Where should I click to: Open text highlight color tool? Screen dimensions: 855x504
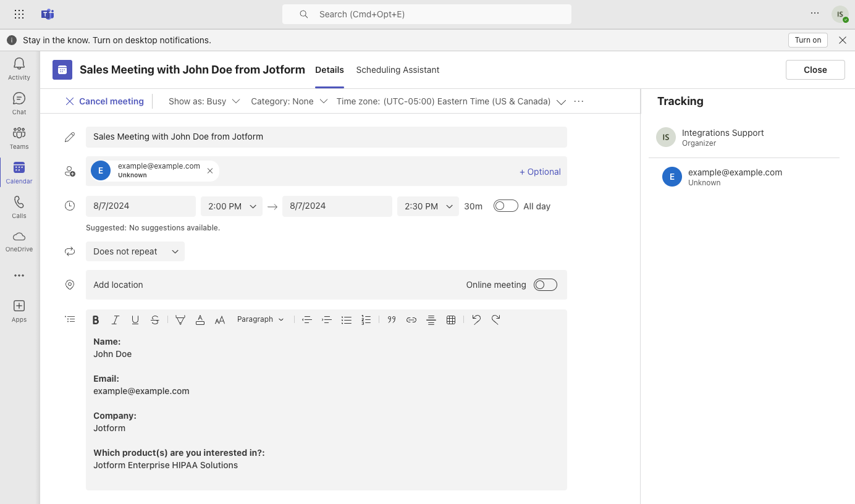click(x=180, y=320)
